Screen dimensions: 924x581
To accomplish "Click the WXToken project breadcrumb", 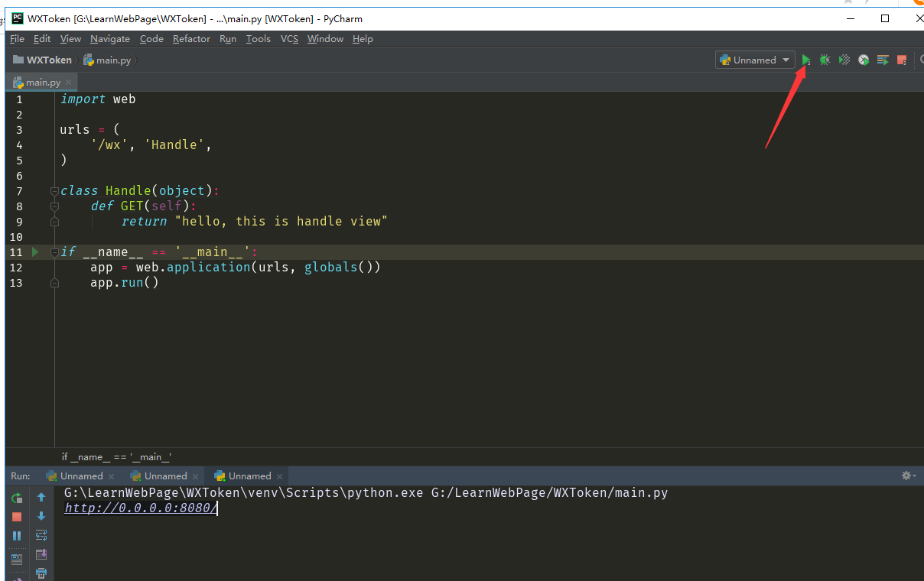I will coord(49,60).
